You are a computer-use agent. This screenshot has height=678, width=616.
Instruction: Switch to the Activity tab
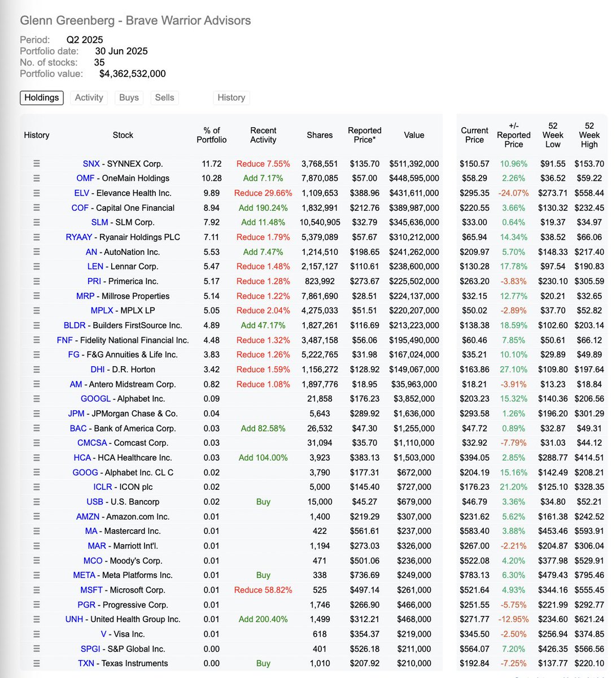tap(89, 98)
